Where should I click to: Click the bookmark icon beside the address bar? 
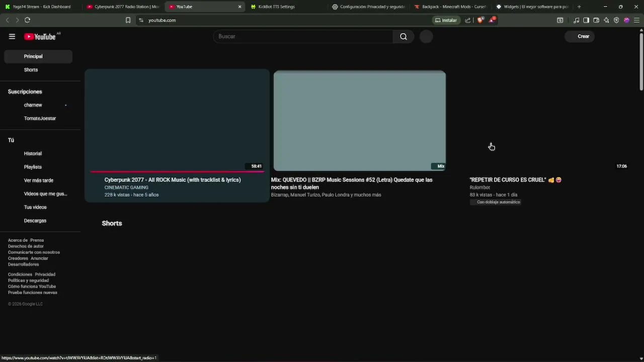coord(128,20)
